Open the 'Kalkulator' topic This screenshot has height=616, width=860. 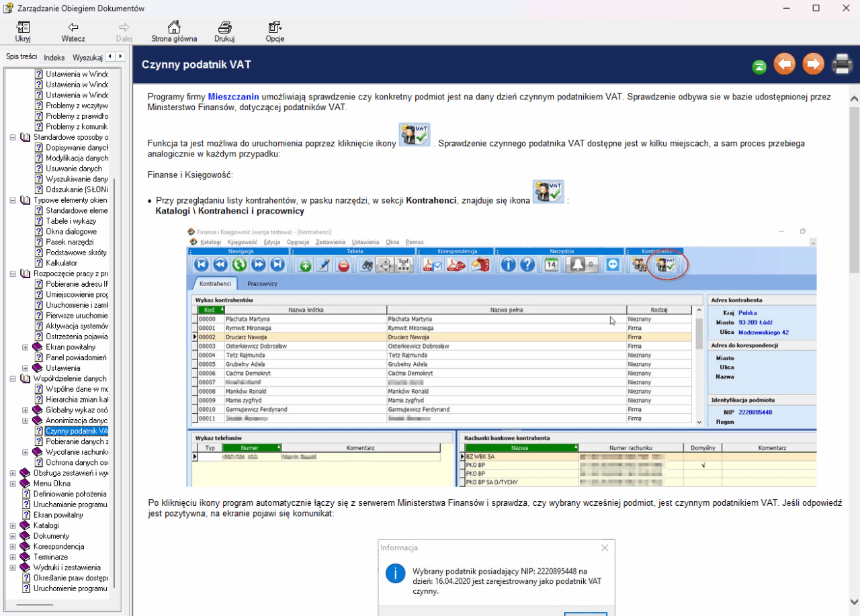pos(62,263)
